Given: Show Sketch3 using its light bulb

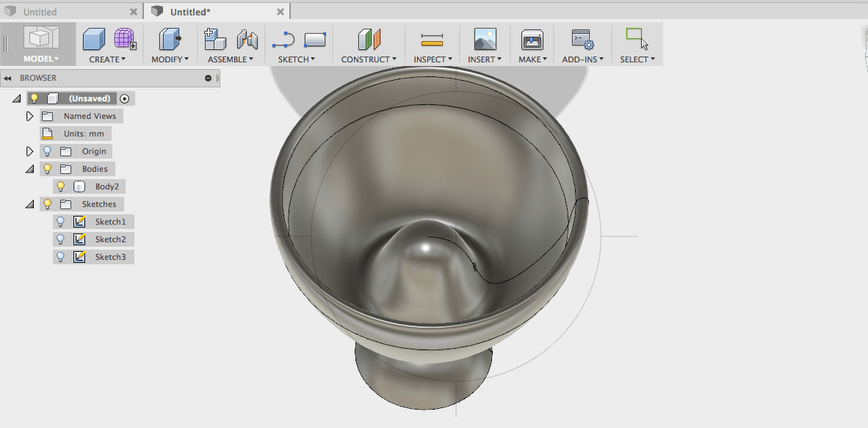Looking at the screenshot, I should click(61, 257).
